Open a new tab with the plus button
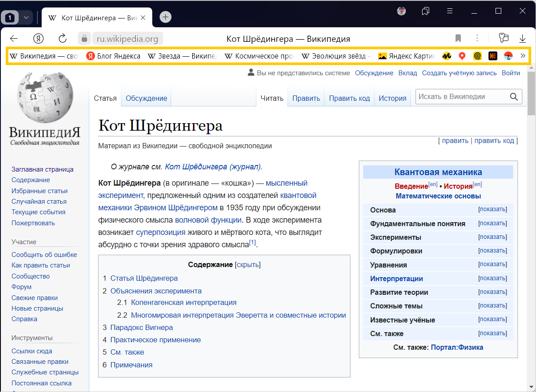Screen dimensions: 536x392 click(x=165, y=17)
